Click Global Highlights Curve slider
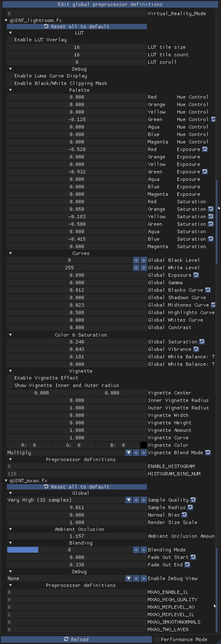 pos(77,312)
